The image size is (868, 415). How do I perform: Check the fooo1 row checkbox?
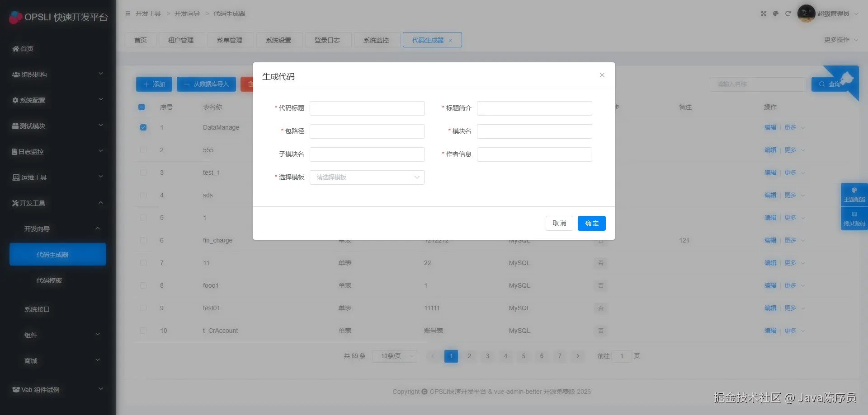point(143,285)
